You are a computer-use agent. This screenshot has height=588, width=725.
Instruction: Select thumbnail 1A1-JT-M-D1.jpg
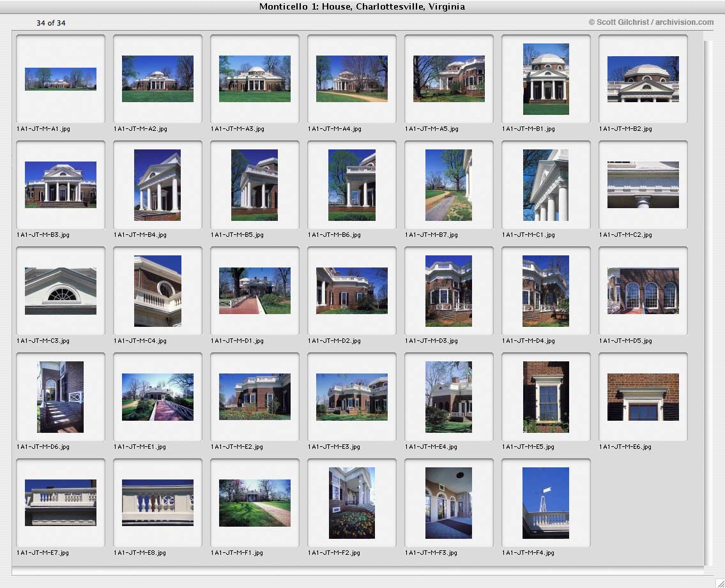click(255, 290)
